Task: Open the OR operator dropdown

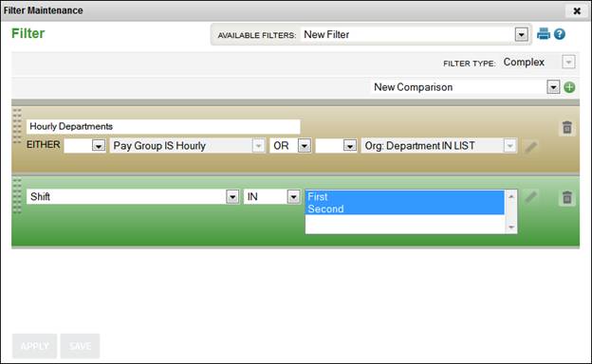Action: click(305, 146)
